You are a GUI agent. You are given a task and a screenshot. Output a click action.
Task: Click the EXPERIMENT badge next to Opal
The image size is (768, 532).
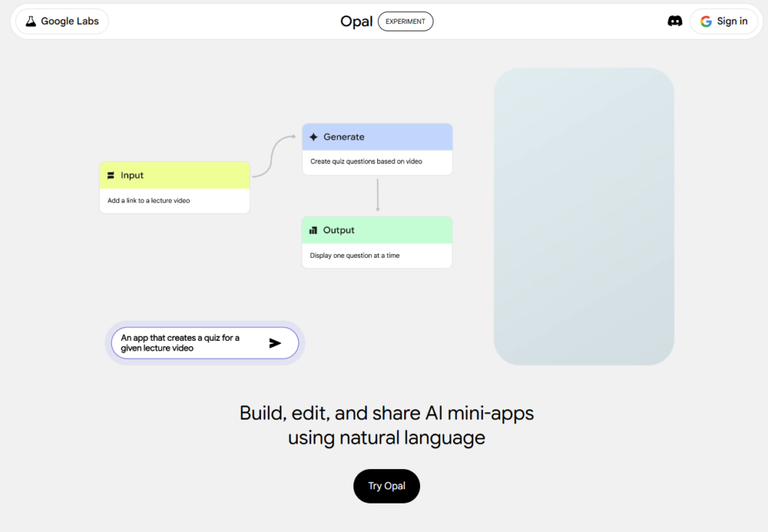pyautogui.click(x=405, y=21)
